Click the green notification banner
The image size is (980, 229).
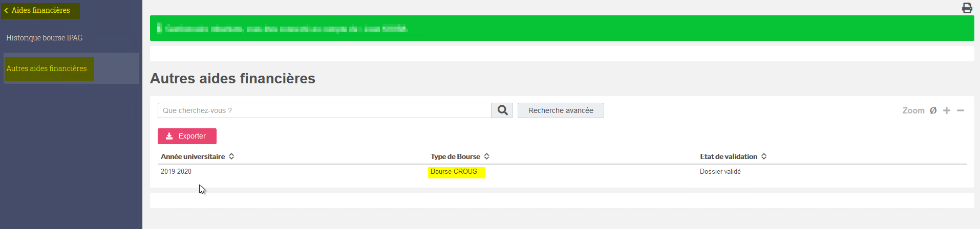562,28
